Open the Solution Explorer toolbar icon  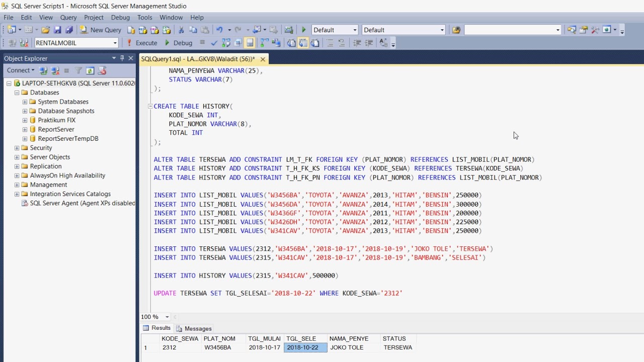pyautogui.click(x=572, y=30)
